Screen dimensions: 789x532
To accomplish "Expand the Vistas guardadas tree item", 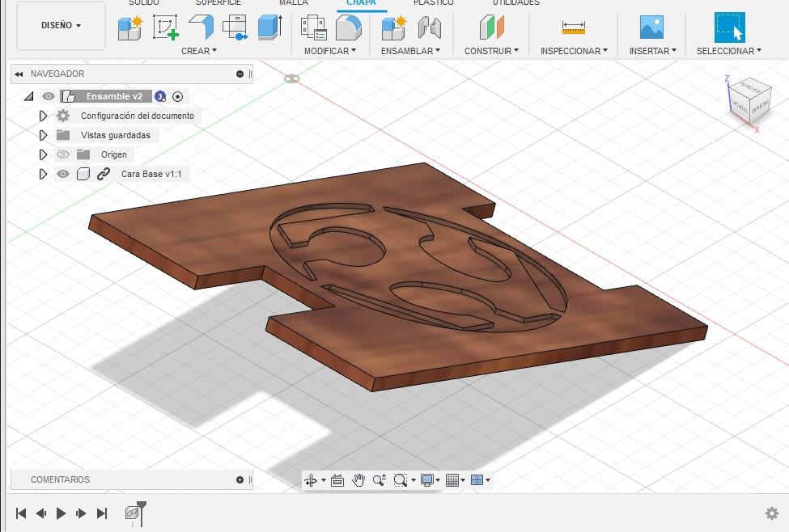I will point(43,134).
